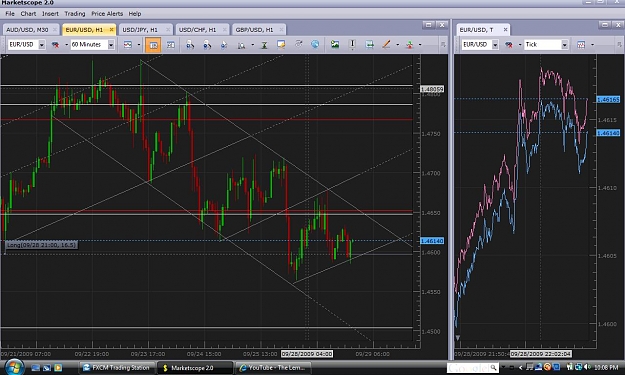Click the blue globe icon
Viewport: 625px width, 375px height.
click(315, 44)
